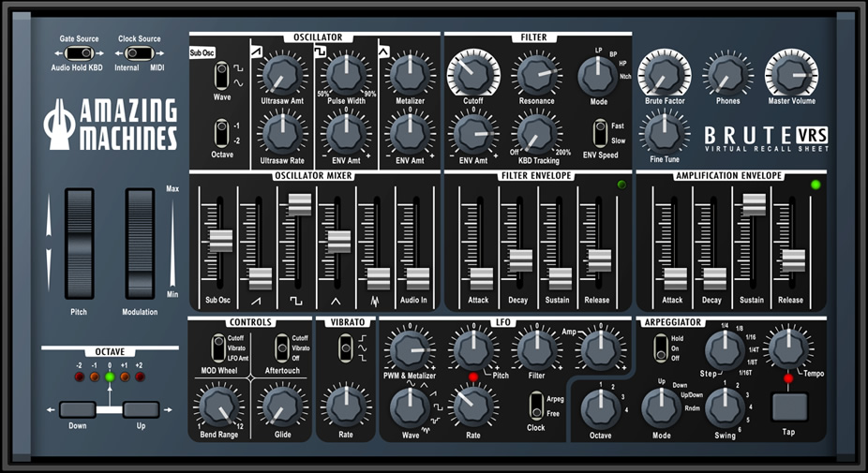Click the Tap tempo button
This screenshot has height=473, width=868.
point(789,406)
